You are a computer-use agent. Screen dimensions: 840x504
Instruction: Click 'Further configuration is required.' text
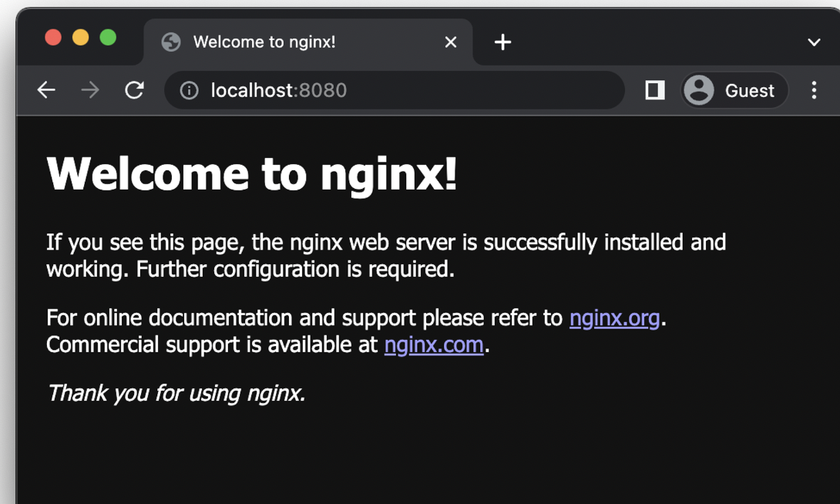(295, 269)
